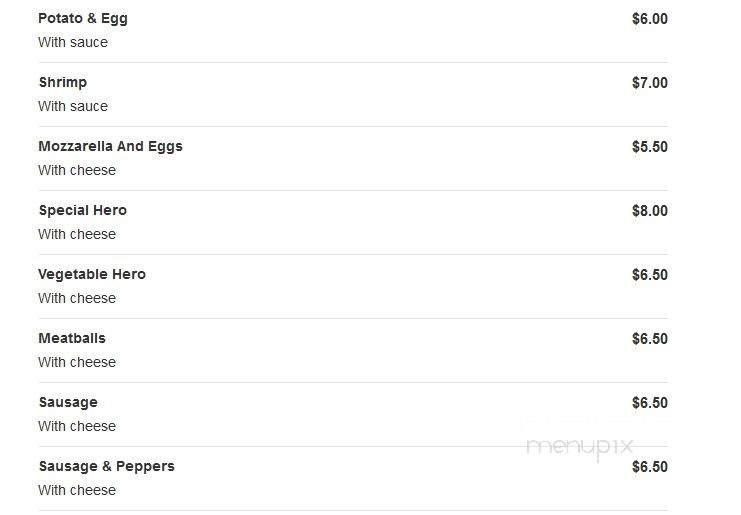The height and width of the screenshot is (515, 741).
Task: Select the Potato & Egg menu item
Action: [83, 19]
